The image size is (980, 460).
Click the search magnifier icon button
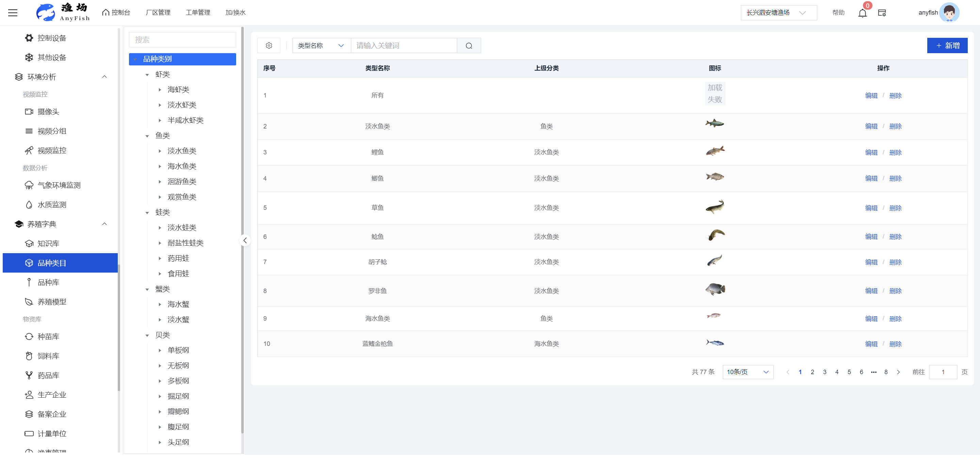click(469, 46)
